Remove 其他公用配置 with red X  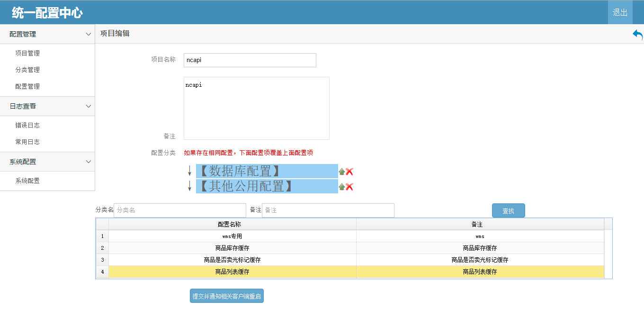pos(349,187)
